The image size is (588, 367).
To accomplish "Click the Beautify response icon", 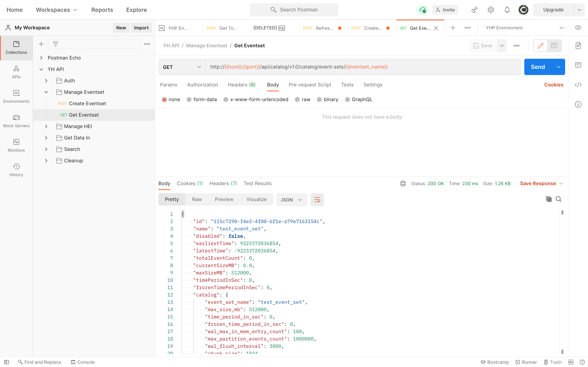I will [x=317, y=199].
